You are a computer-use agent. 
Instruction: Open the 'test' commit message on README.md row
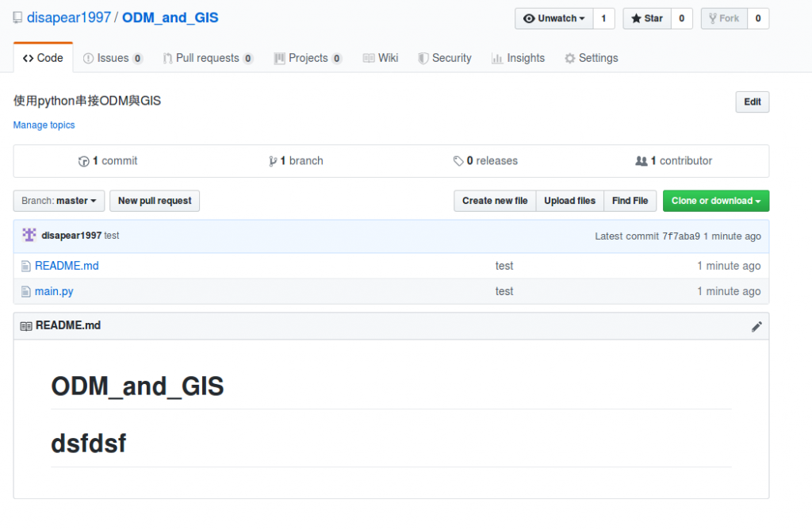[504, 266]
